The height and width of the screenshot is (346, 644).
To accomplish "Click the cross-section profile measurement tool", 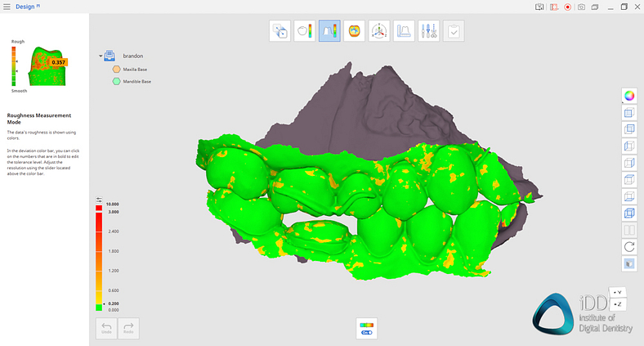I will click(x=405, y=32).
